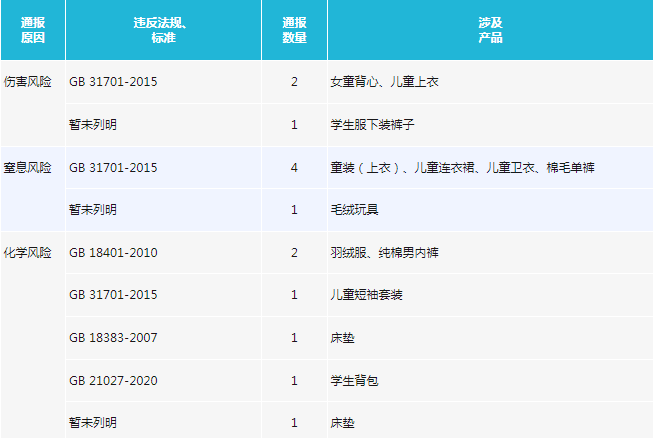The width and height of the screenshot is (653, 438).
Task: Select the GB 18401-2010 standard cell
Action: click(x=113, y=252)
